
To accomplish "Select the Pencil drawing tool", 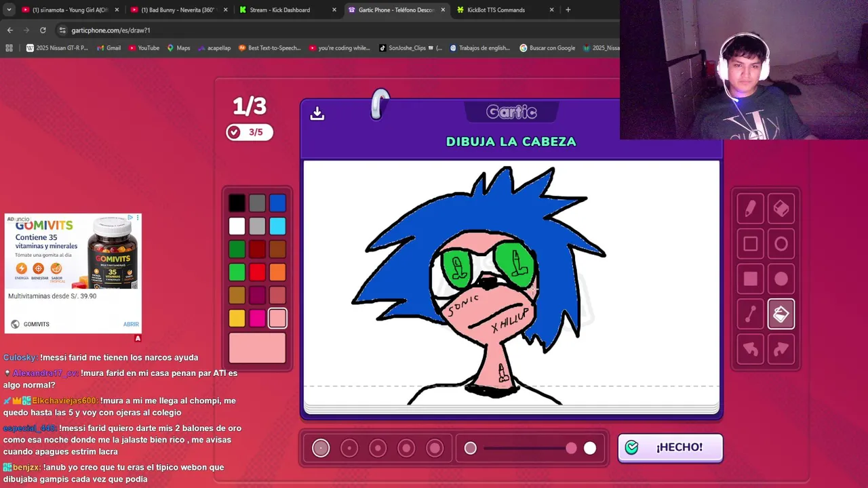I will tap(750, 209).
